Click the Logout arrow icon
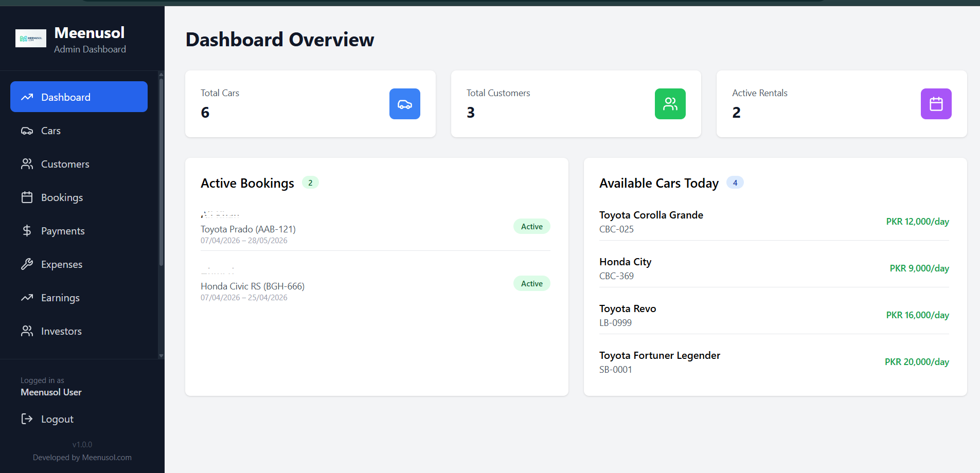 [x=27, y=419]
